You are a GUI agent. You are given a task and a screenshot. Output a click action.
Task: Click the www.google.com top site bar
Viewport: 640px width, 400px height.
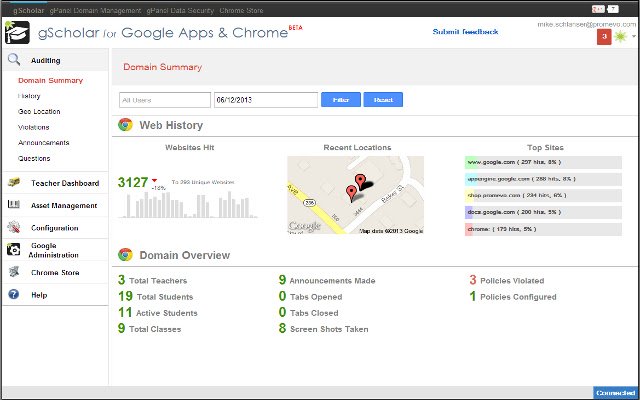(543, 162)
